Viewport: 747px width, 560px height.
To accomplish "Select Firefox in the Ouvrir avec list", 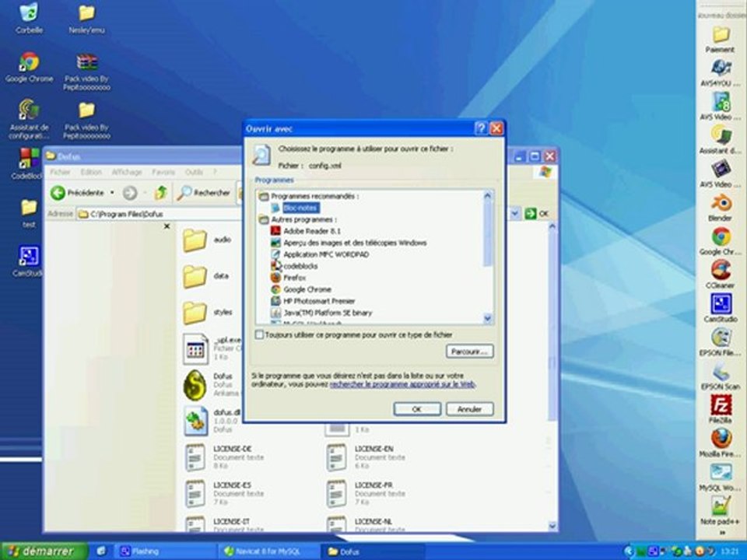I will tap(294, 278).
